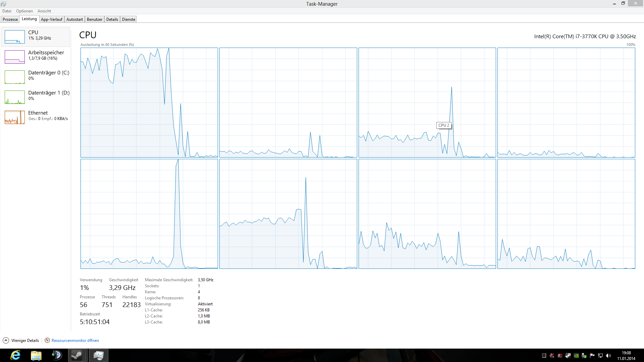Open the Optionen menu
This screenshot has width=644, height=362.
[24, 11]
